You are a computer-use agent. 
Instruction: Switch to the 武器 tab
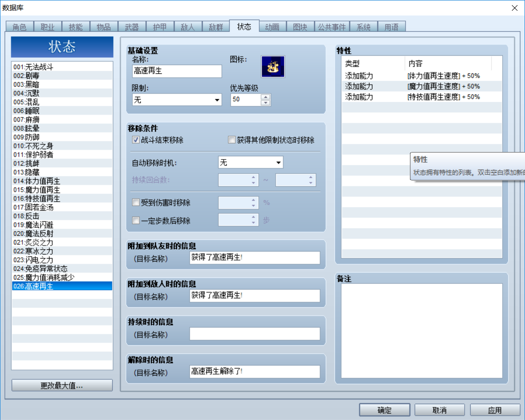[x=131, y=27]
